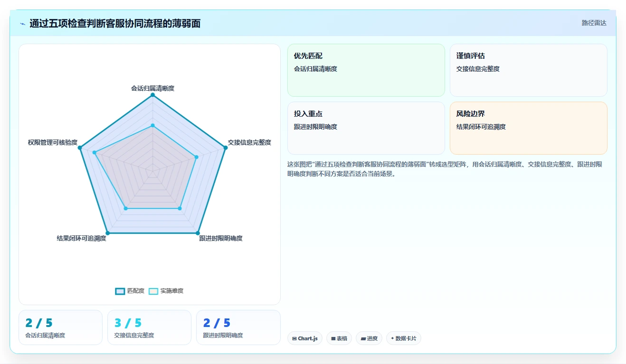The image size is (626, 364).
Task: Click radar axis label 会话归属清晰度 atop the chart
Action: [152, 88]
